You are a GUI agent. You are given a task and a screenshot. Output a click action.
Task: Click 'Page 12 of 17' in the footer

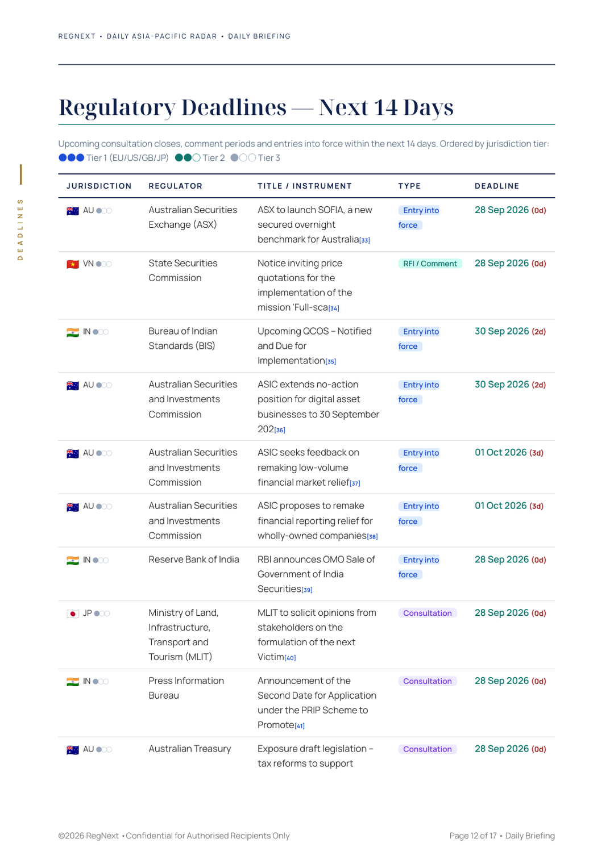[x=473, y=836]
